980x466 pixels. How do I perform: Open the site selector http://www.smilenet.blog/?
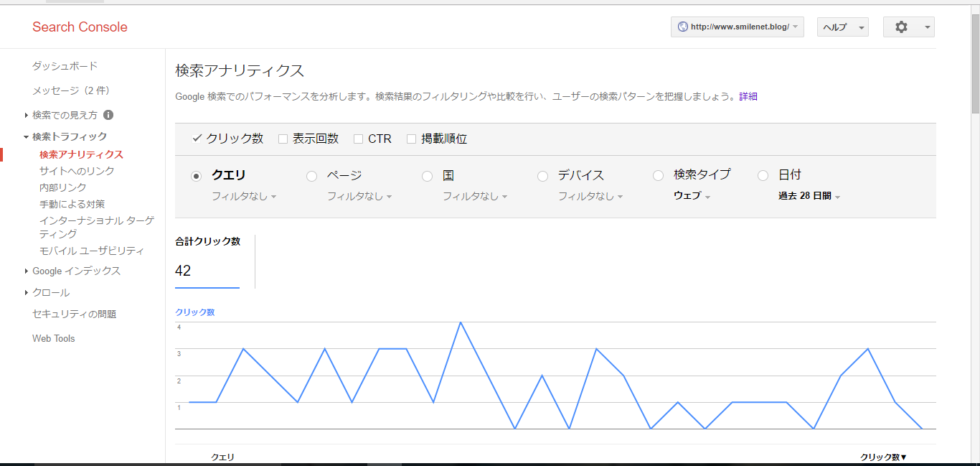(738, 27)
